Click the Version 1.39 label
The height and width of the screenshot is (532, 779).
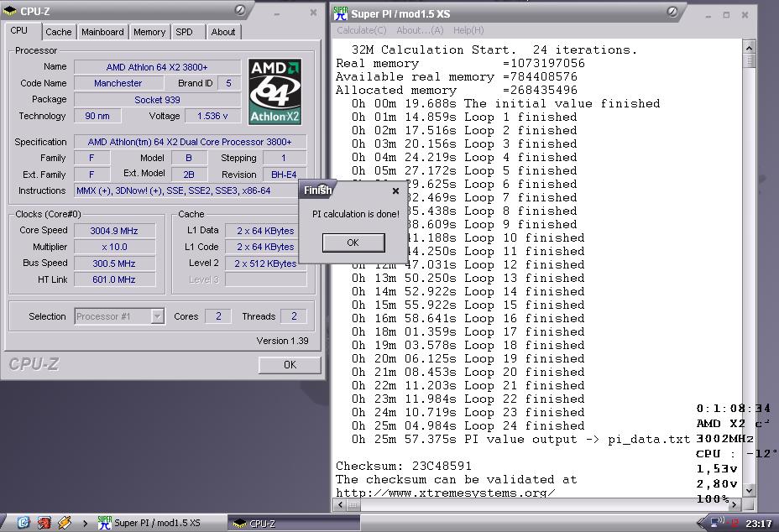tap(282, 341)
